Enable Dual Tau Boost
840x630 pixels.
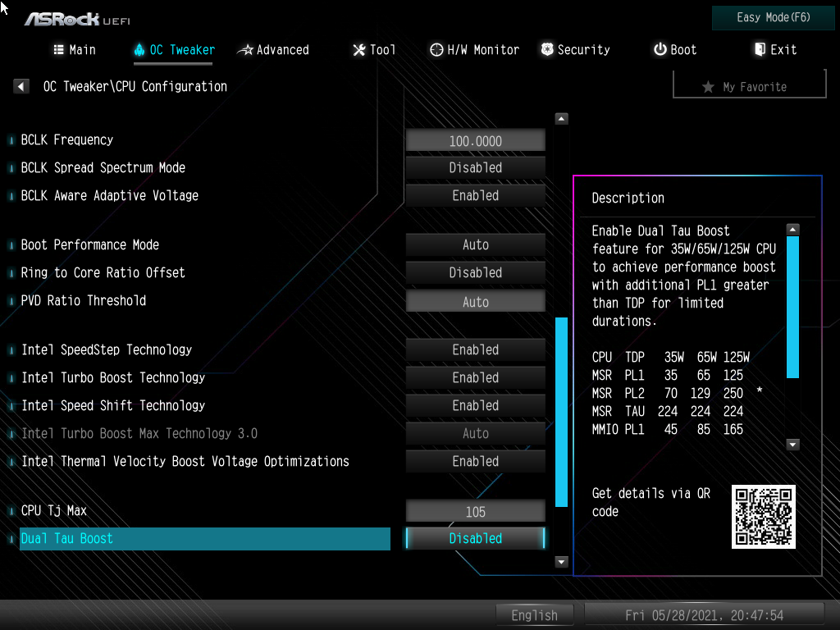coord(475,538)
